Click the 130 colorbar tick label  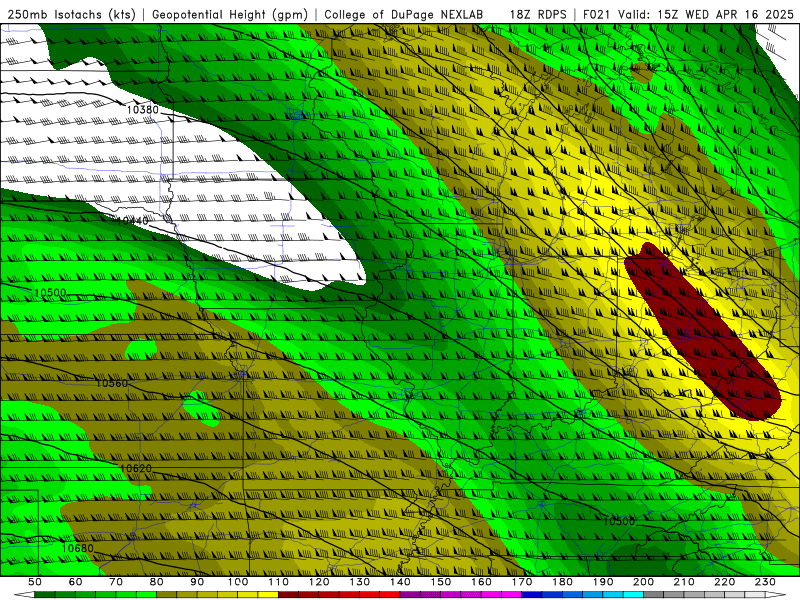(x=359, y=582)
